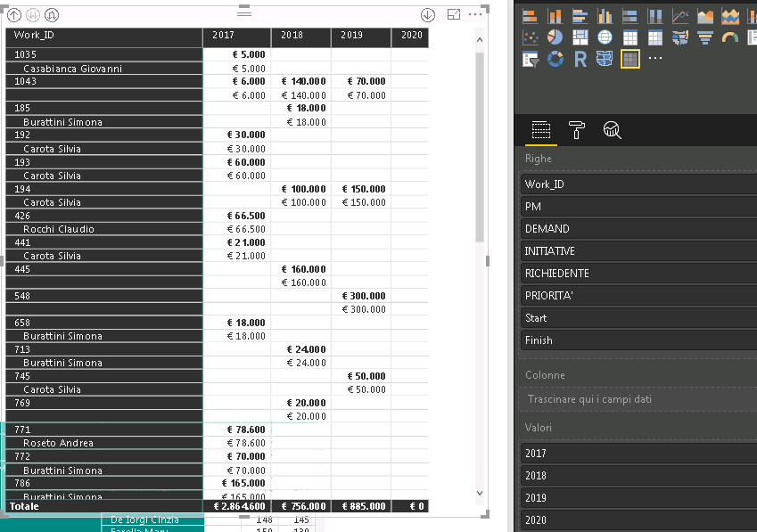The width and height of the screenshot is (757, 532).
Task: Click the 2020 column header in matrix
Action: 410,36
